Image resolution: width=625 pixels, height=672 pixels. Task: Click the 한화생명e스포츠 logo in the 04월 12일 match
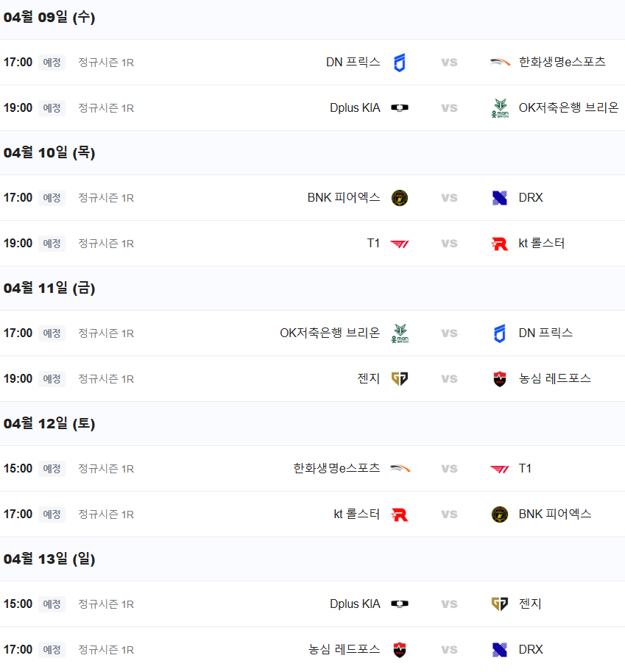[400, 469]
